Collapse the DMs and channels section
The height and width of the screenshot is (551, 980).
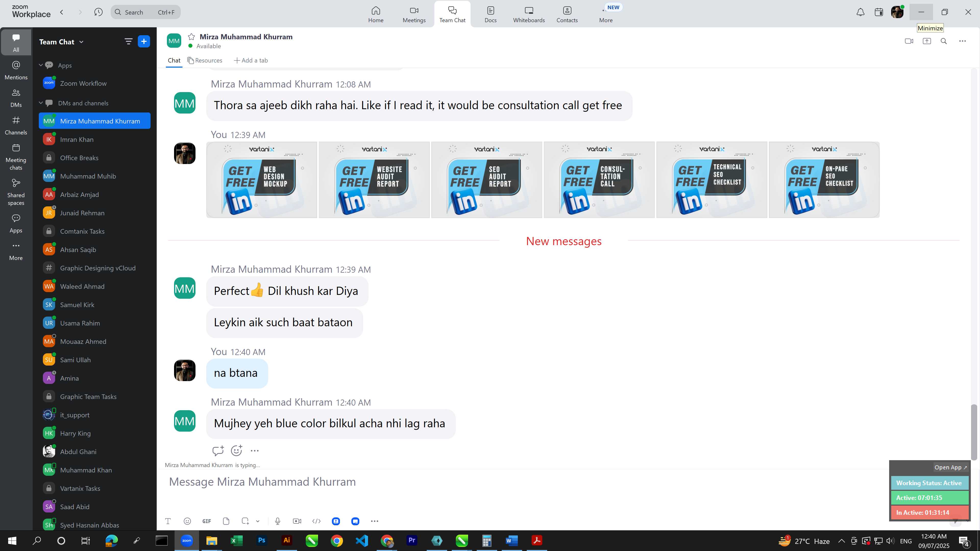pyautogui.click(x=41, y=103)
